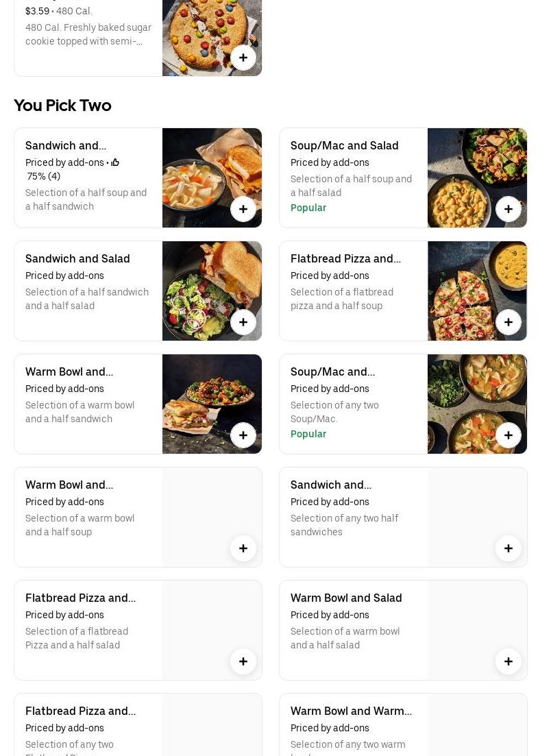Click the You Pick Two section heading

tap(62, 105)
